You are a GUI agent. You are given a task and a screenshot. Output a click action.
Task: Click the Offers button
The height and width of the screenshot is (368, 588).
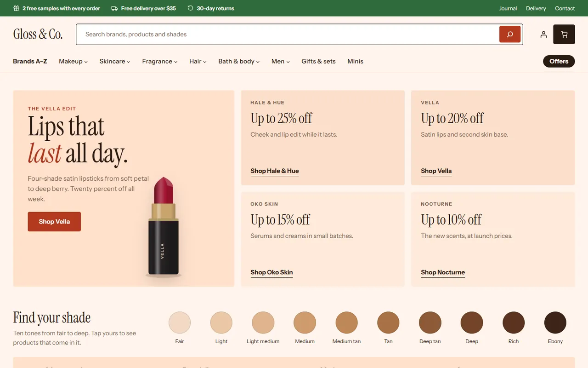coord(559,61)
